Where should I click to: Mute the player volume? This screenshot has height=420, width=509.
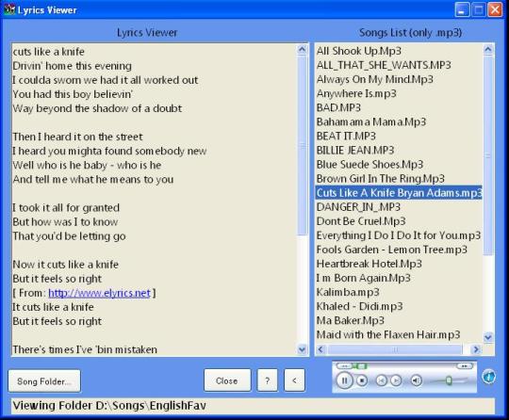click(417, 380)
